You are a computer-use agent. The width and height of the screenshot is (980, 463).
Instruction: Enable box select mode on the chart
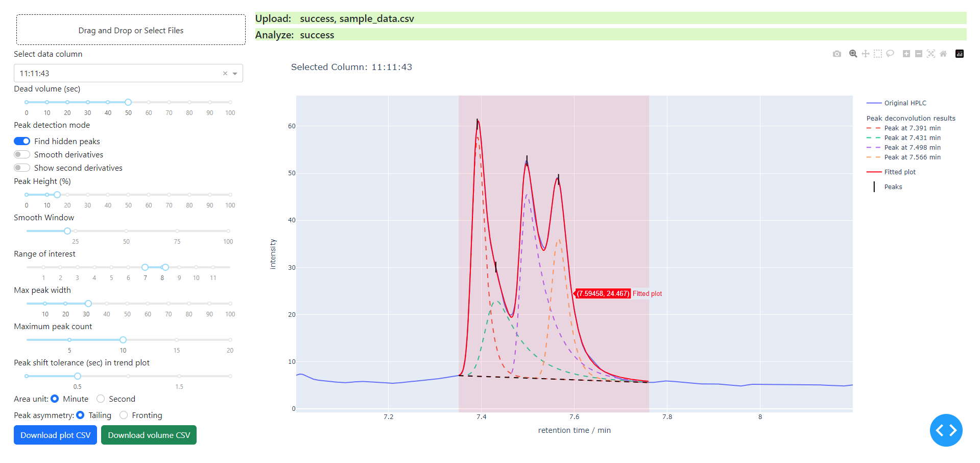(x=878, y=54)
